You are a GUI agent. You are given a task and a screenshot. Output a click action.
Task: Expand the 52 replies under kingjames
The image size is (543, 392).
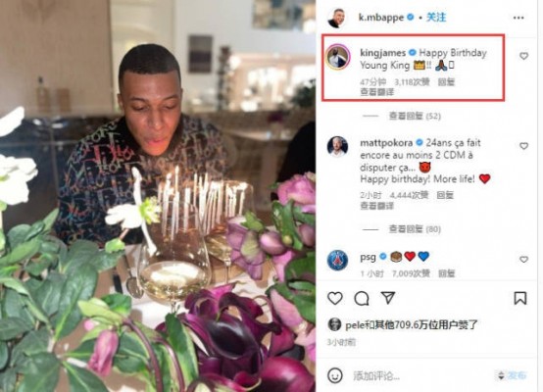(x=415, y=116)
